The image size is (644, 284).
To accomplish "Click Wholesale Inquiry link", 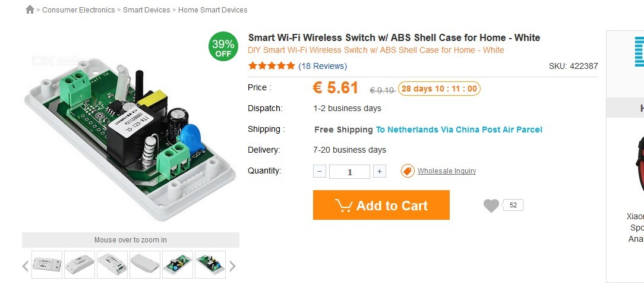I will click(446, 171).
